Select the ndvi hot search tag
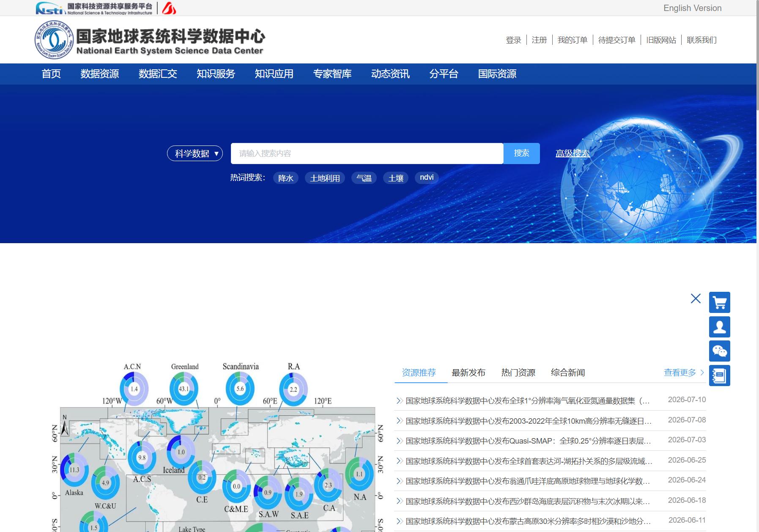 pyautogui.click(x=427, y=178)
